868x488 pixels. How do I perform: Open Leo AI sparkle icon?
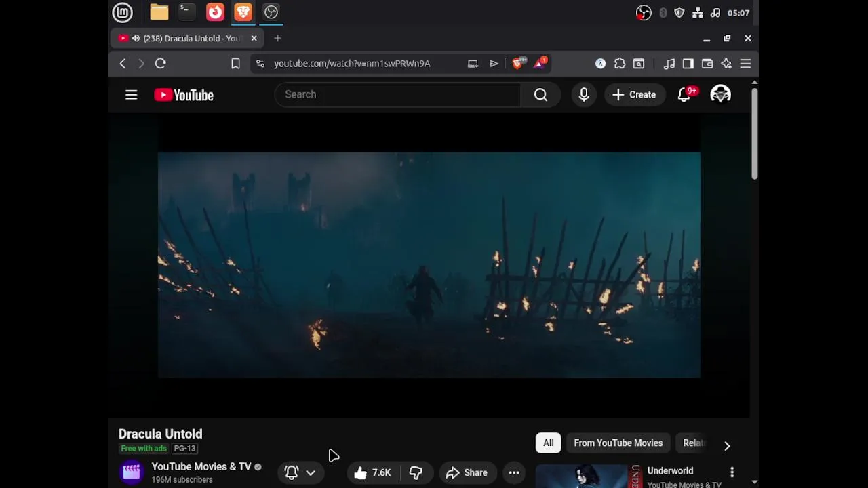[726, 64]
